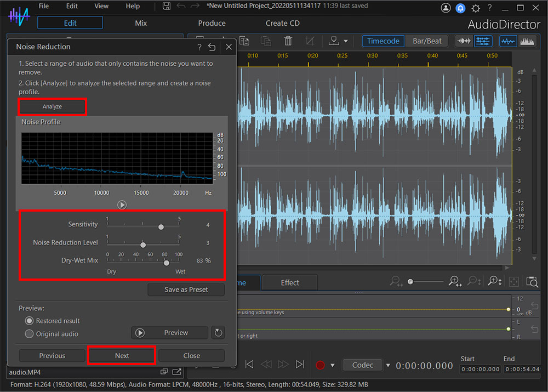The height and width of the screenshot is (392, 548).
Task: Select the waveform display view icon
Action: [x=507, y=41]
